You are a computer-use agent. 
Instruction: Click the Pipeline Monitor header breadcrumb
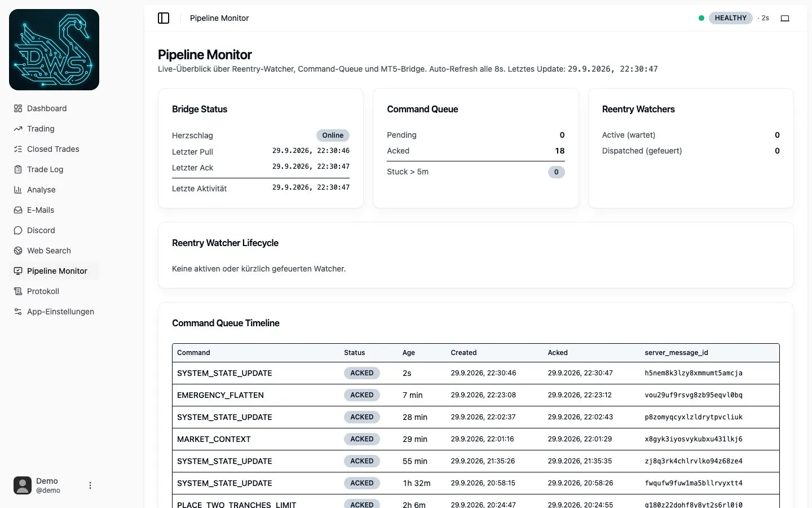pos(219,18)
